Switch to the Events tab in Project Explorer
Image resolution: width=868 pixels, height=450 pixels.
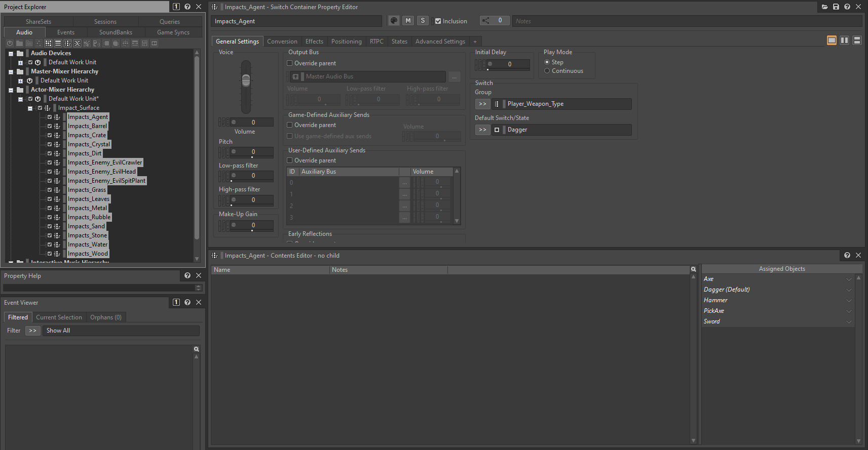[x=66, y=32]
